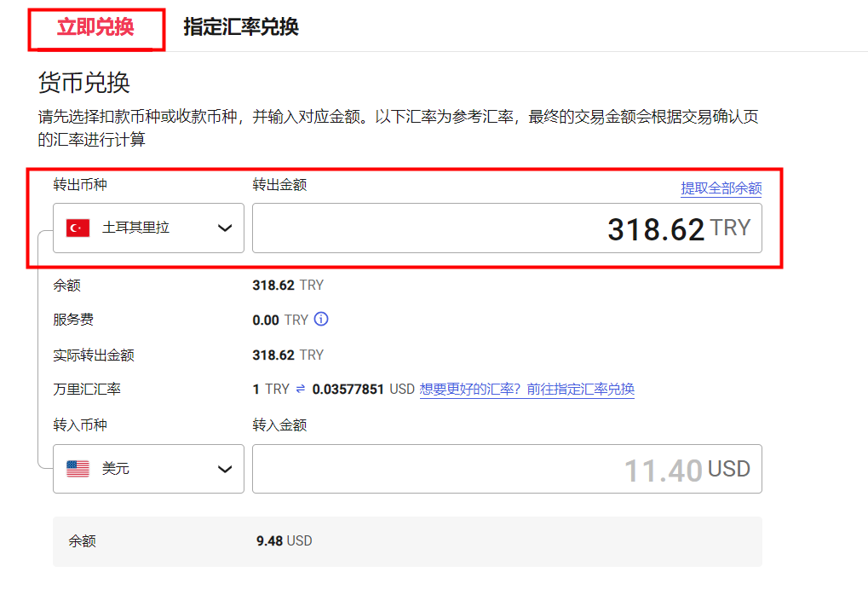Switch to the 立即兑换 tab

click(x=95, y=27)
